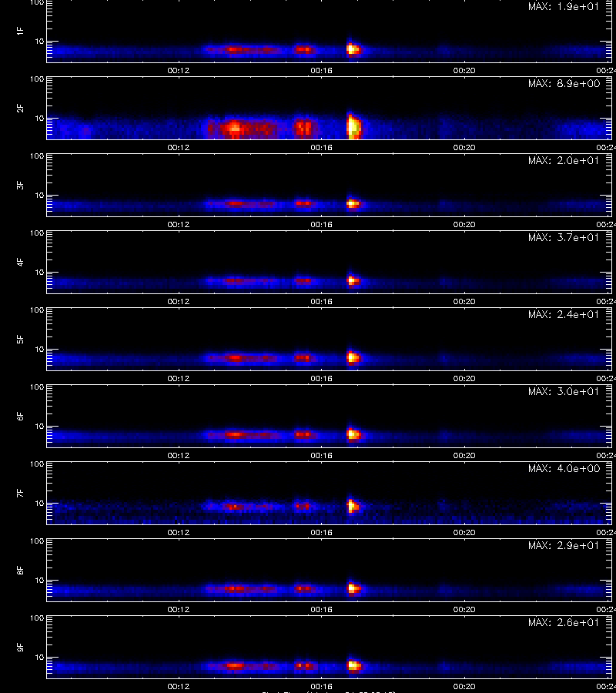Click the 2F panel axis label

(x=20, y=108)
